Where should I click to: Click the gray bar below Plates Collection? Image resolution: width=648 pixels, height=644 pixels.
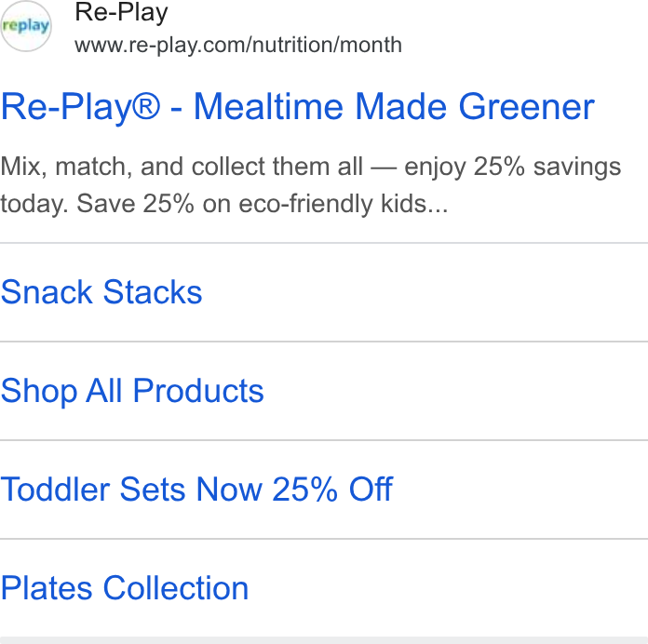pos(324,640)
